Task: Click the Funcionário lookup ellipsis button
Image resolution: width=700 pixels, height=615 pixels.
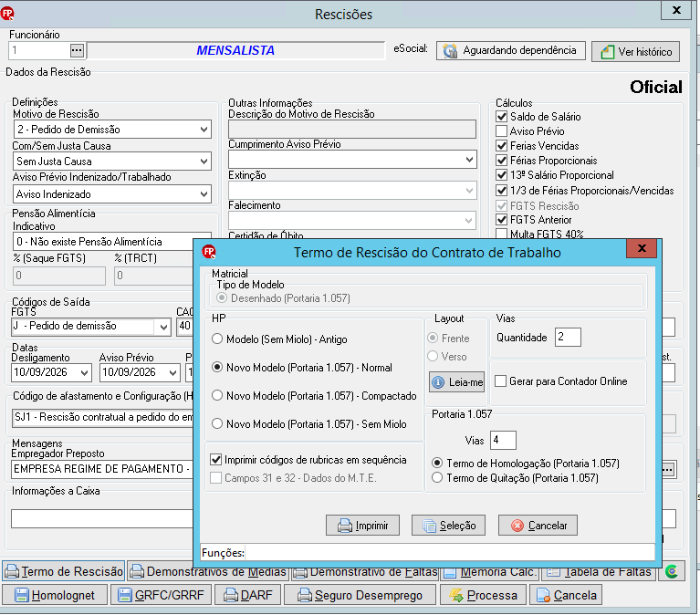Action: click(x=77, y=50)
